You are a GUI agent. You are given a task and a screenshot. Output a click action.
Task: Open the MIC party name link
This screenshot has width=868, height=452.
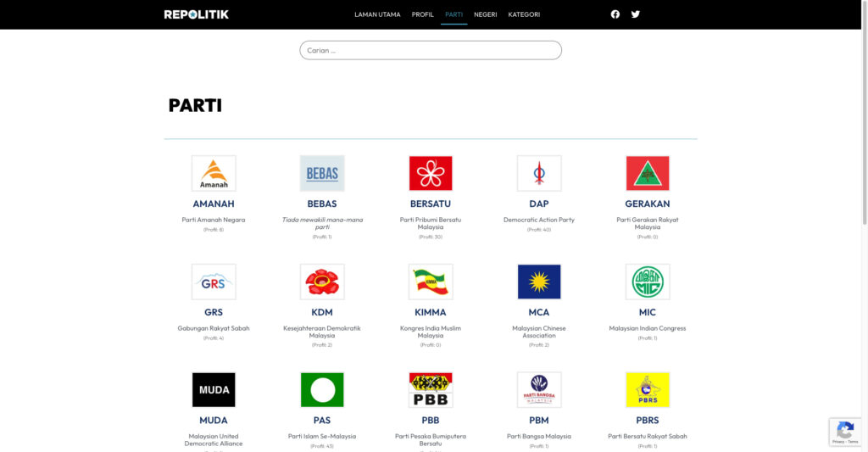[648, 313]
